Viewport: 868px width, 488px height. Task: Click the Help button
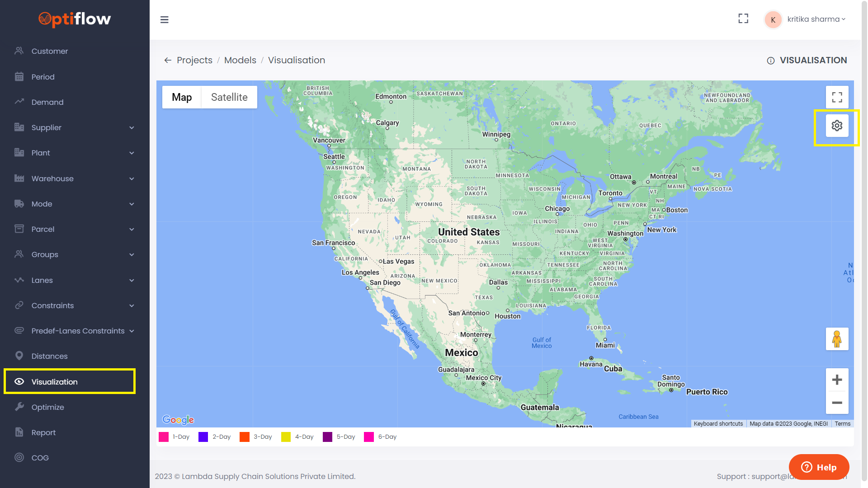coord(819,467)
